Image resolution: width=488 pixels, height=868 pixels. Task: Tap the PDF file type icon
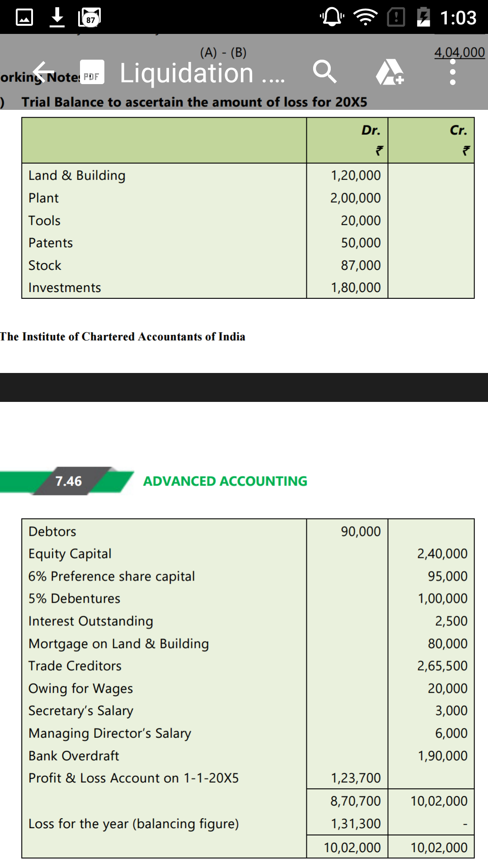coord(92,72)
